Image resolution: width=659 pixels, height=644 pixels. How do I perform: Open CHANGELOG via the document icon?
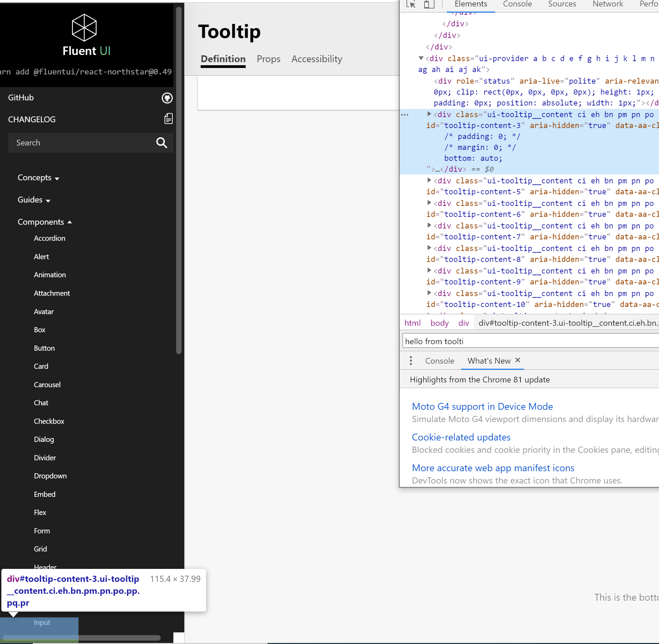(x=168, y=118)
